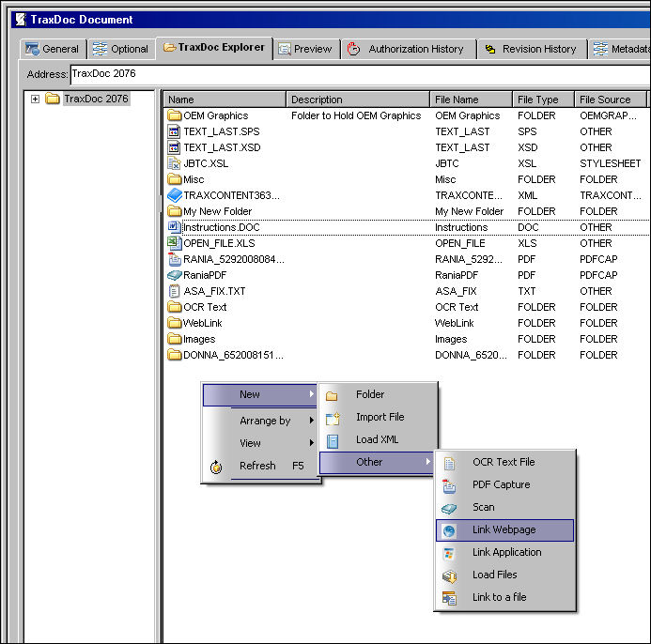
Task: Select TraxDoc 2076 tree label
Action: click(97, 99)
